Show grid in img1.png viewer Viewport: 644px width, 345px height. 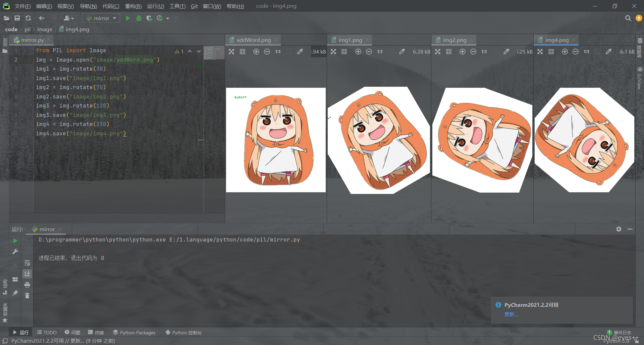[x=344, y=52]
